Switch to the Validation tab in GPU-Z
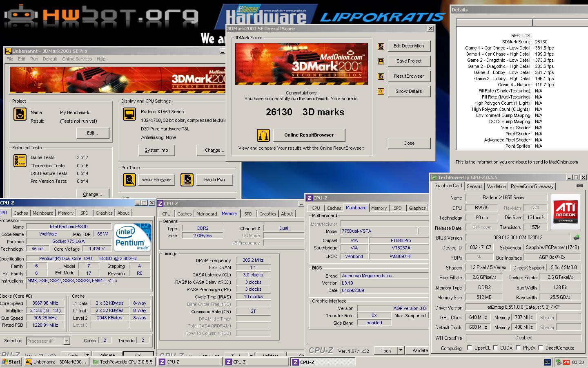 pos(497,186)
